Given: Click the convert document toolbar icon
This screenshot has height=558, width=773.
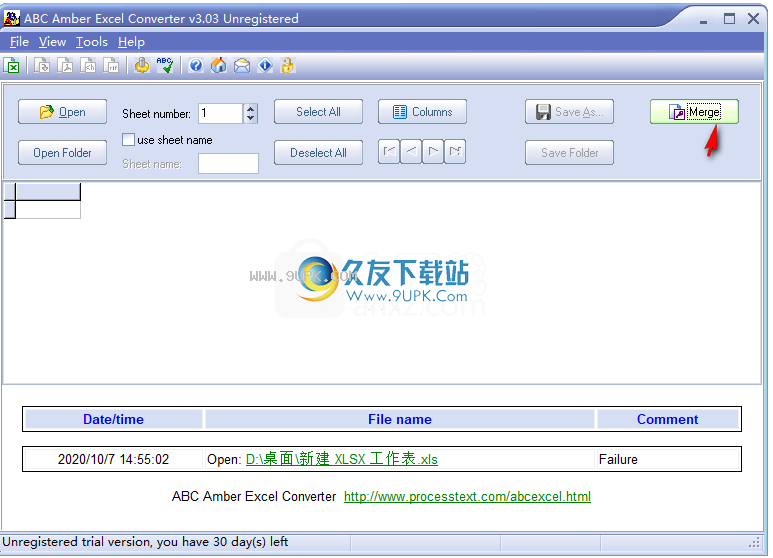Looking at the screenshot, I should tap(42, 65).
